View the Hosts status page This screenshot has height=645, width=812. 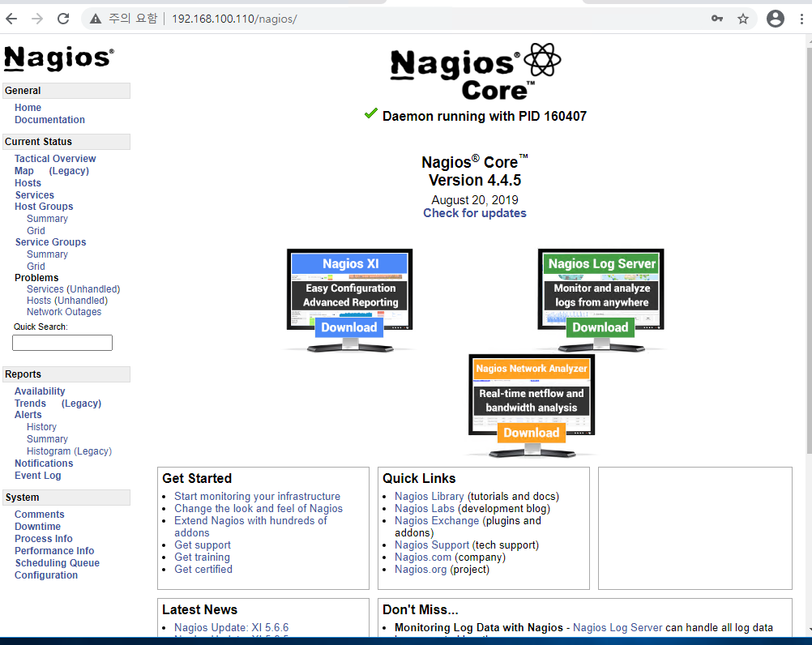tap(28, 183)
